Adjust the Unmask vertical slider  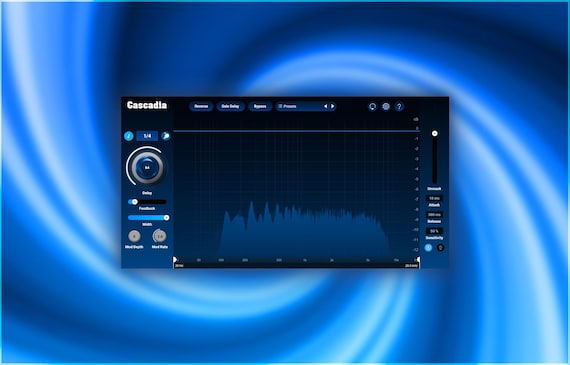pyautogui.click(x=434, y=157)
